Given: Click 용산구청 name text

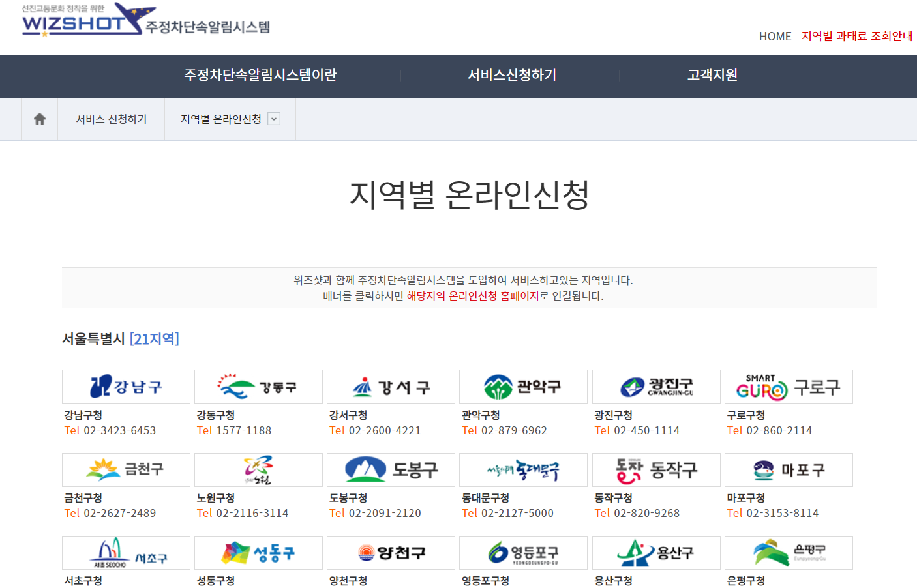Looking at the screenshot, I should coord(614,581).
